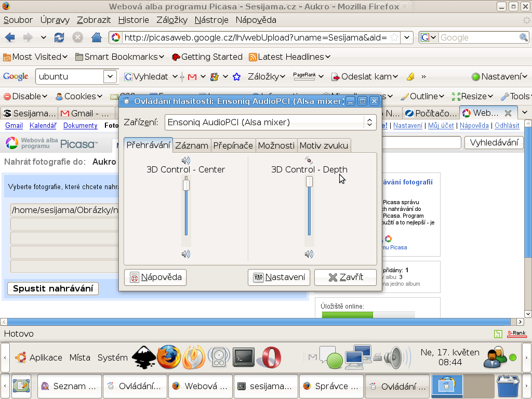Click the blue star bookmark icon in Google toolbar
Viewport: 532px width, 399px height.
[237, 77]
